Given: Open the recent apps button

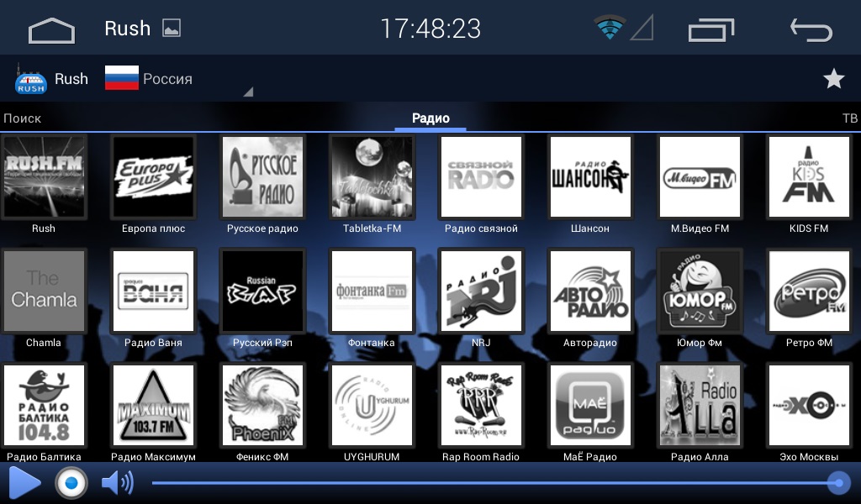Looking at the screenshot, I should pyautogui.click(x=710, y=30).
